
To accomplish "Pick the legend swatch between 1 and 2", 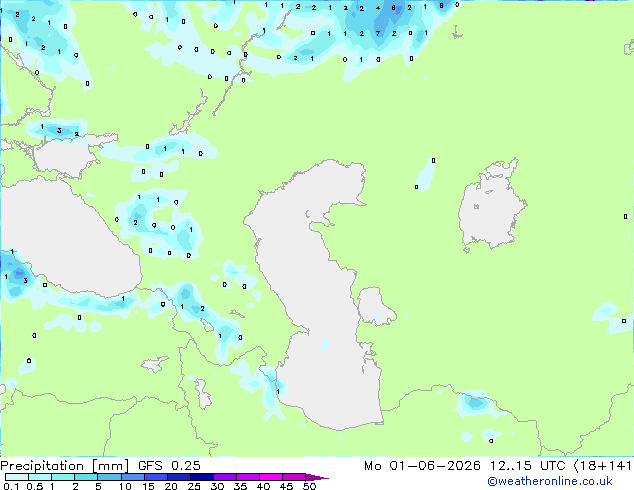I will coord(63,477).
